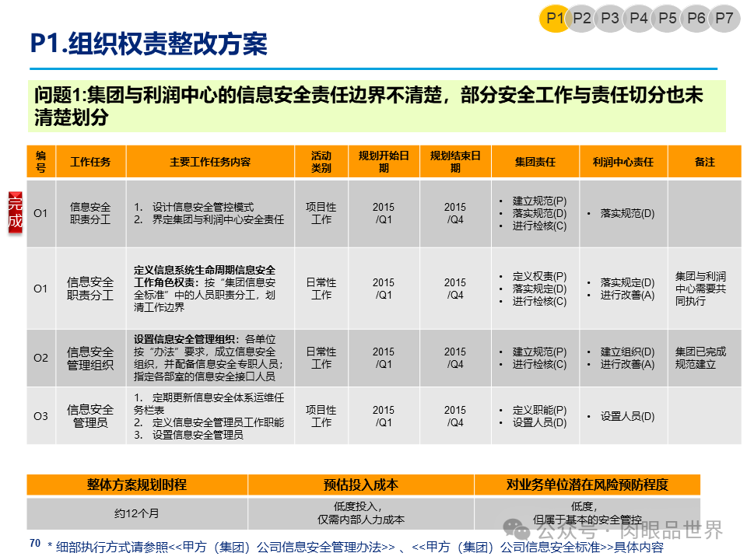Click 项目性工作 in the O3 row
This screenshot has width=747, height=560.
click(x=321, y=416)
